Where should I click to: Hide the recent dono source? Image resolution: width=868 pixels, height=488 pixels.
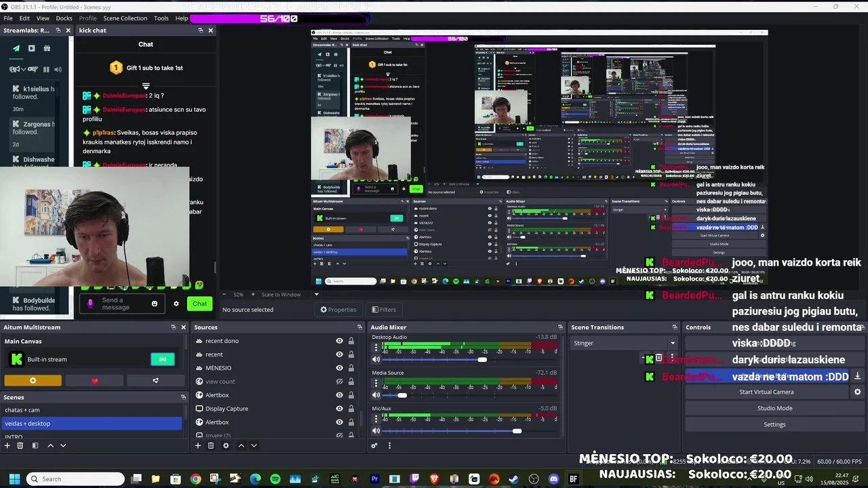pyautogui.click(x=339, y=341)
